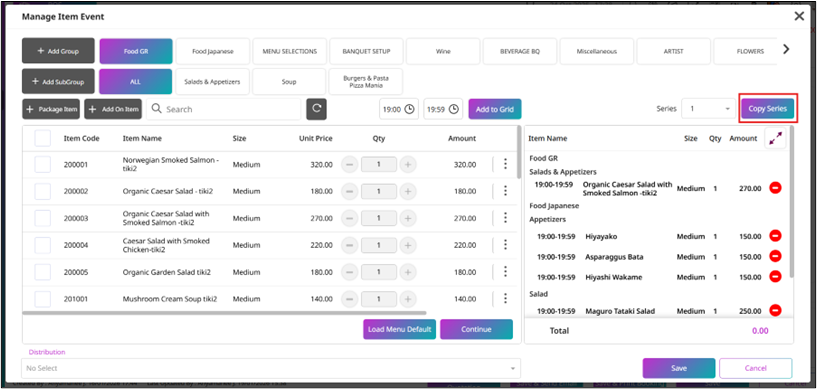Decrease quantity for Mushroom Cream Soup tiki2
This screenshot has width=817, height=389.
(349, 299)
